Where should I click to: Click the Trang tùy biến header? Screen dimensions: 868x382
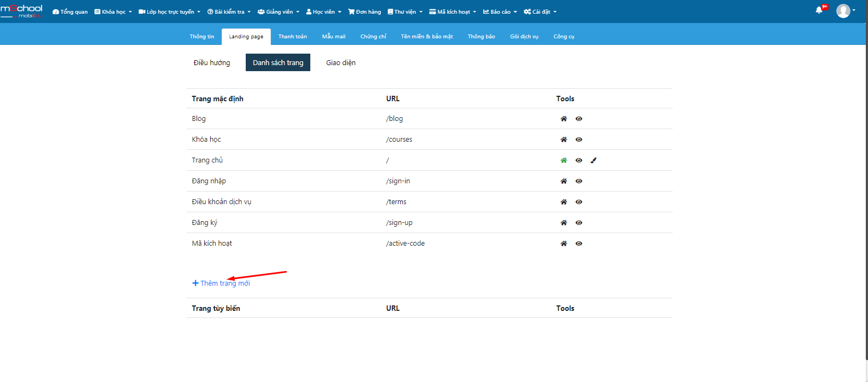216,308
